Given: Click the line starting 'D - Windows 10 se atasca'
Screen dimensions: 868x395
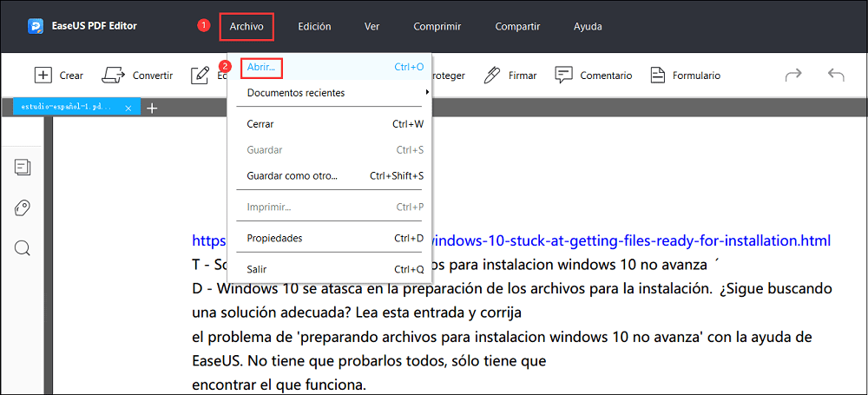Looking at the screenshot, I should click(x=512, y=288).
